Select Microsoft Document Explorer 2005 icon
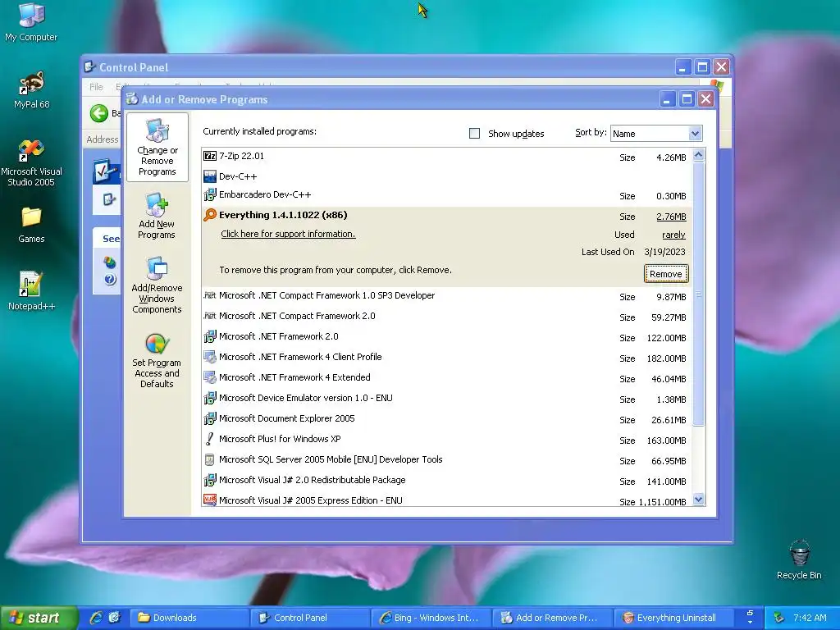This screenshot has width=840, height=630. [210, 418]
